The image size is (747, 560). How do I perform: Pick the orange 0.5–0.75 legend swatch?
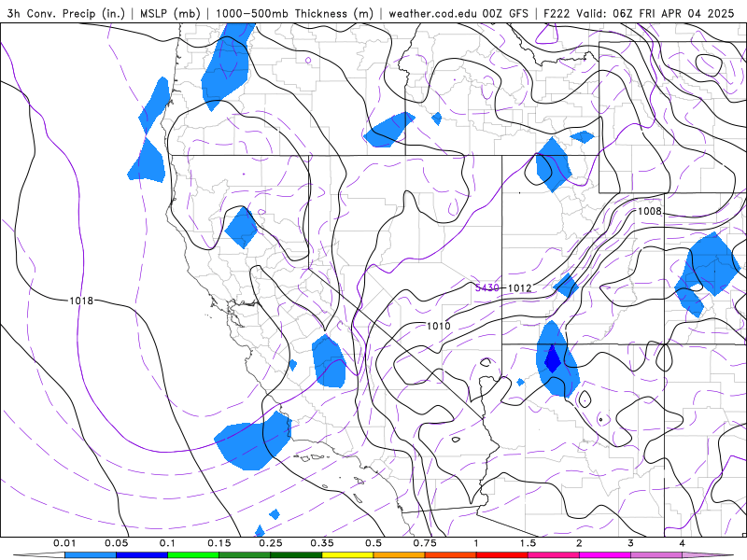pos(400,555)
